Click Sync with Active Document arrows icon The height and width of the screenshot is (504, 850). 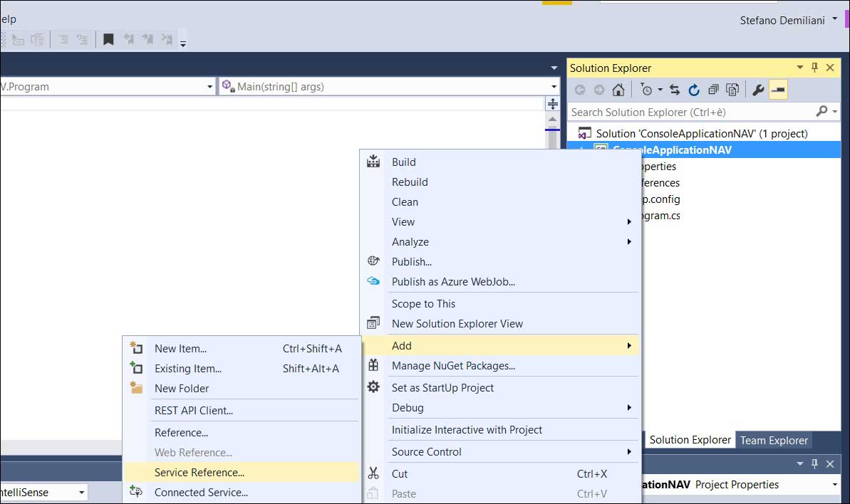click(x=675, y=90)
